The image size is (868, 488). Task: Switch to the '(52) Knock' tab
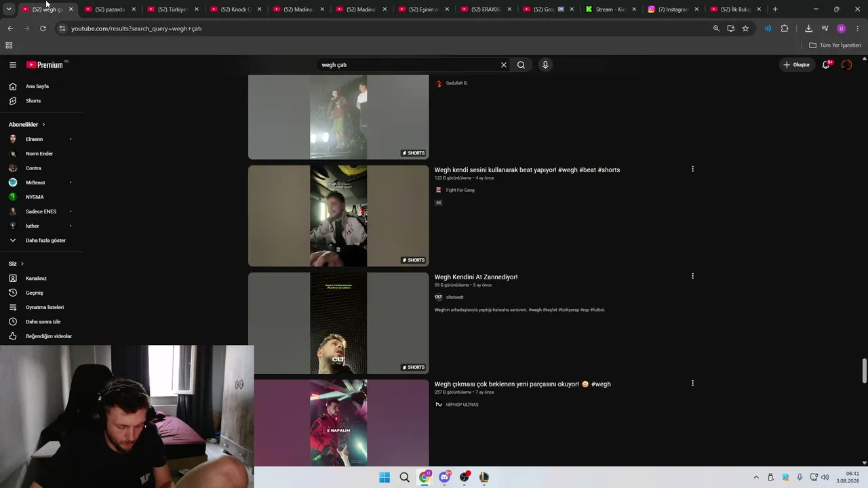235,9
